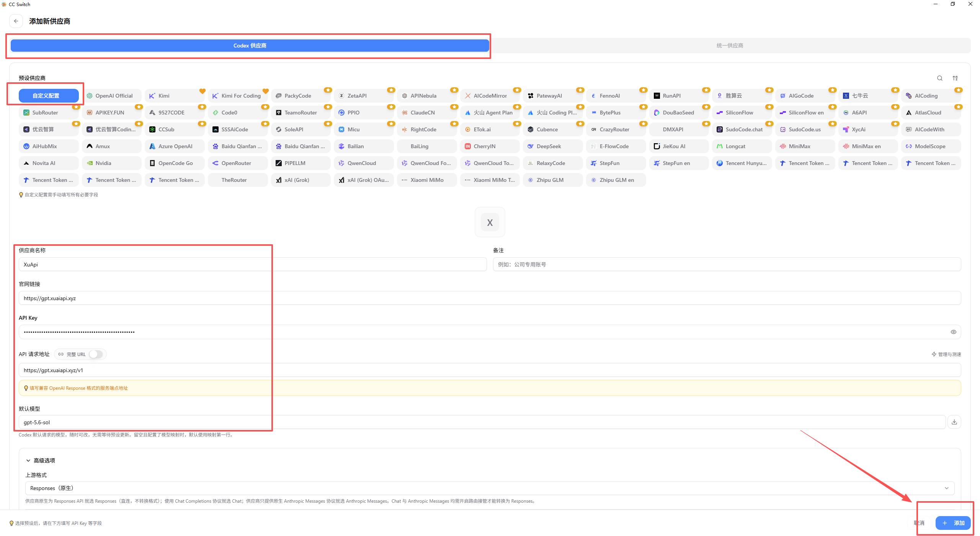
Task: Choose the Longcat preset
Action: pyautogui.click(x=742, y=146)
